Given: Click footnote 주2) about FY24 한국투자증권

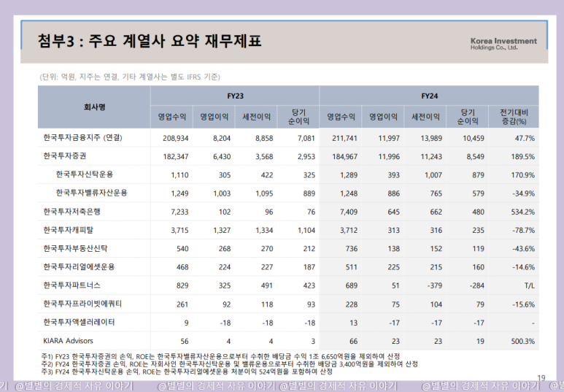Looking at the screenshot, I should pyautogui.click(x=230, y=364).
